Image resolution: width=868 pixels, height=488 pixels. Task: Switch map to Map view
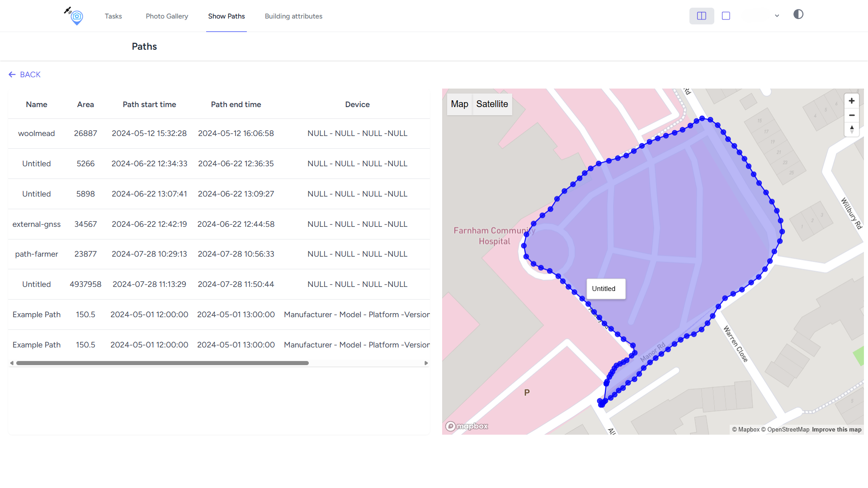click(459, 104)
